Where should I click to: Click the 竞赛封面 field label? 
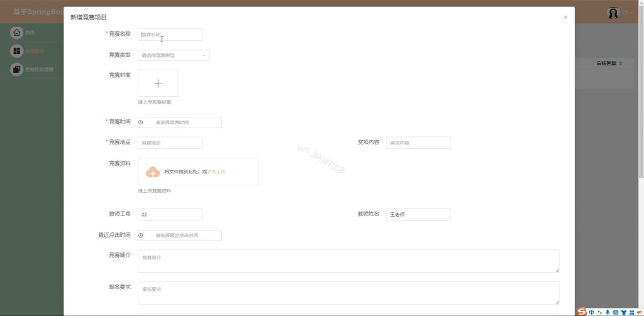pyautogui.click(x=119, y=75)
